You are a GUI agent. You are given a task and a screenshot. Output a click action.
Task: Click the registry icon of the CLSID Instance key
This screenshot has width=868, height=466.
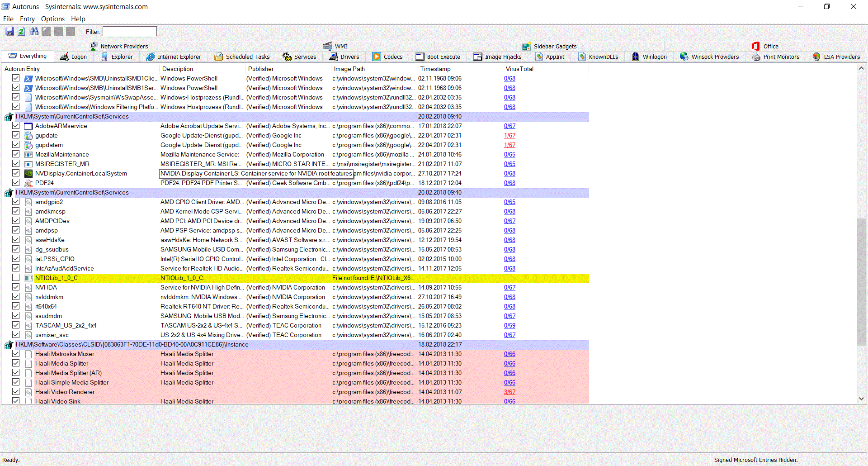(x=9, y=345)
